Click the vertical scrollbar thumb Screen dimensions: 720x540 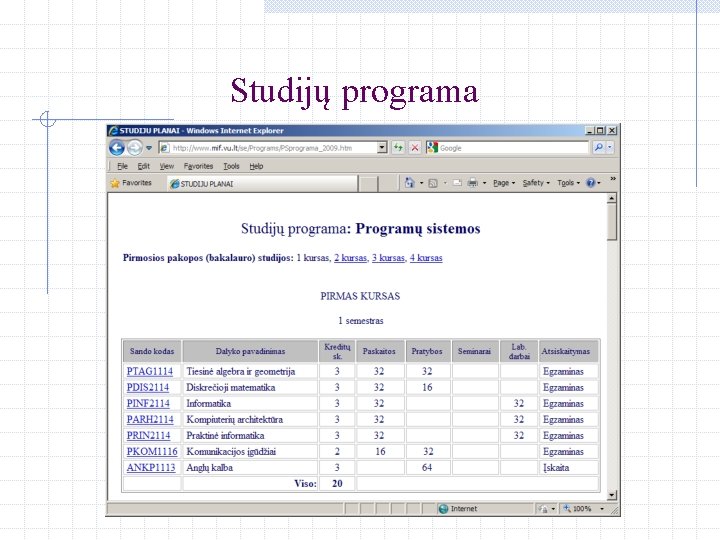coord(611,222)
